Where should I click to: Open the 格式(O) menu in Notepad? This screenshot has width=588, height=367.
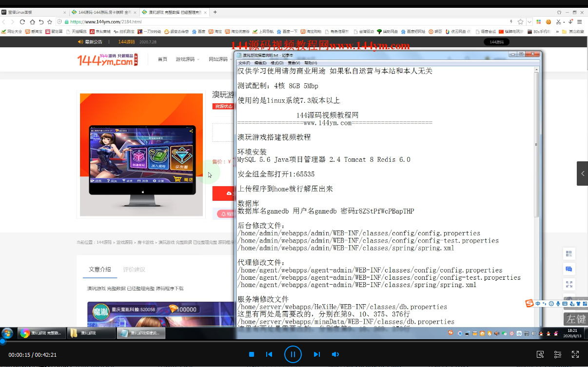[x=277, y=63]
